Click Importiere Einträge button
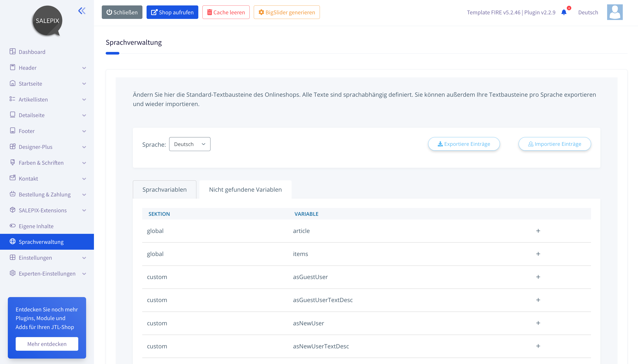The width and height of the screenshot is (638, 364). pyautogui.click(x=554, y=144)
